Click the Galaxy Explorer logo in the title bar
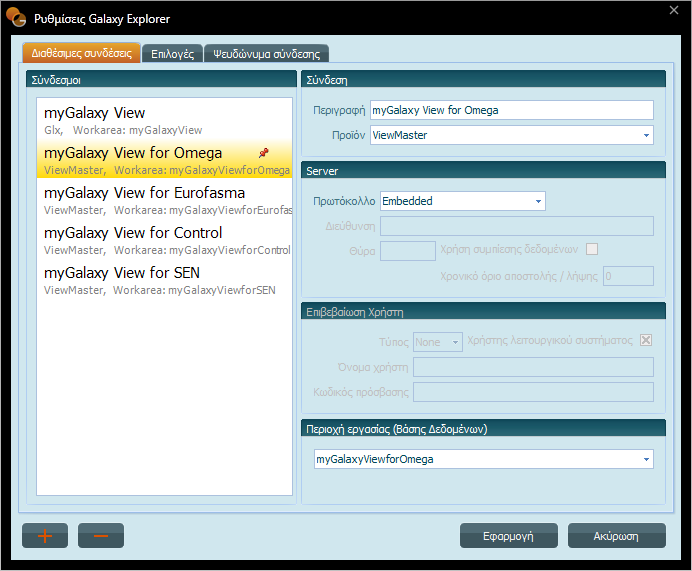The width and height of the screenshot is (692, 571). tap(17, 18)
